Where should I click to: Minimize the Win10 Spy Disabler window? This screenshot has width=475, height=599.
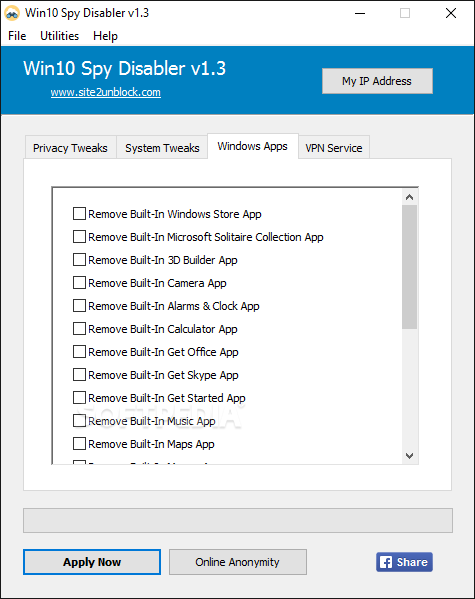click(360, 13)
